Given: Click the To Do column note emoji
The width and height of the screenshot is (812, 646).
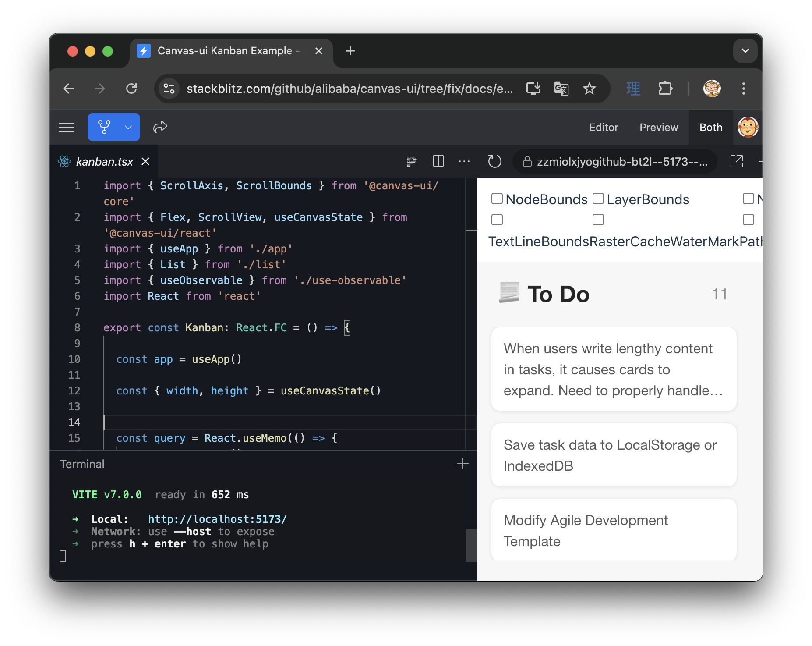Looking at the screenshot, I should click(509, 293).
